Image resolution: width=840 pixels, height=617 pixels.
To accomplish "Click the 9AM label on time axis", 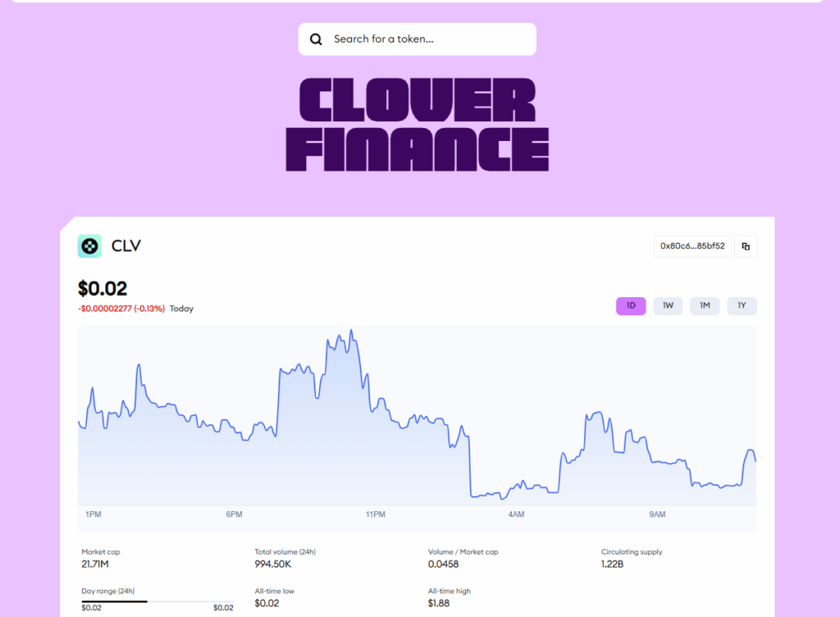I will [x=657, y=514].
